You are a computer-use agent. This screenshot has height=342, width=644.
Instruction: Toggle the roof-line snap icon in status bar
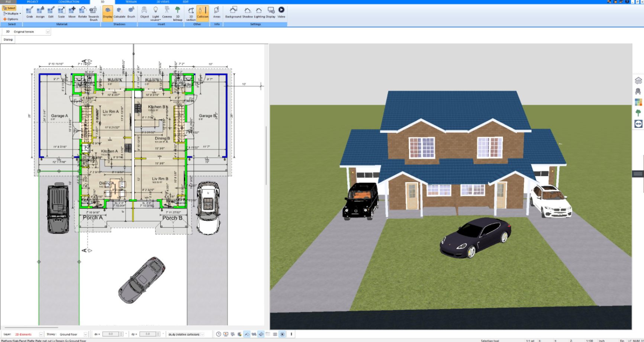tap(247, 334)
